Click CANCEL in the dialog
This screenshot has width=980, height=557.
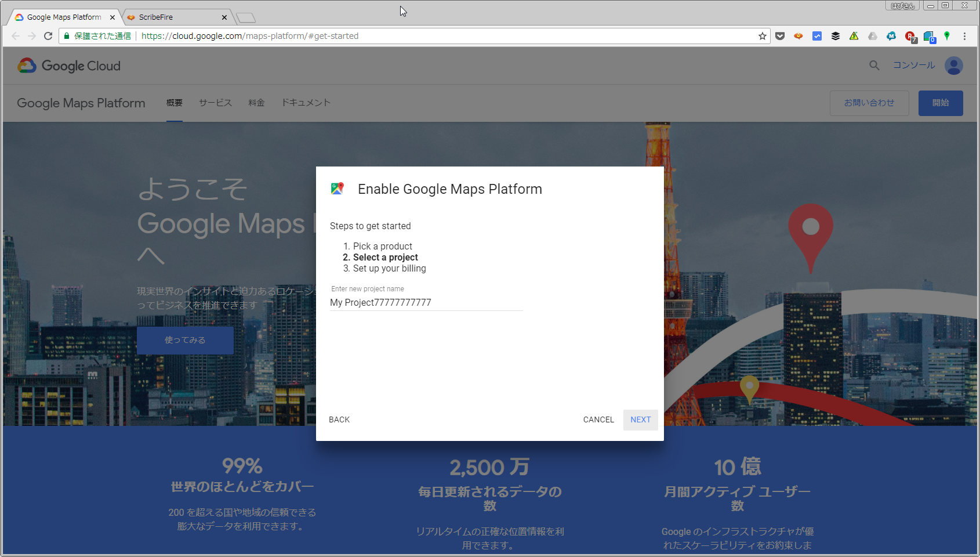tap(598, 419)
